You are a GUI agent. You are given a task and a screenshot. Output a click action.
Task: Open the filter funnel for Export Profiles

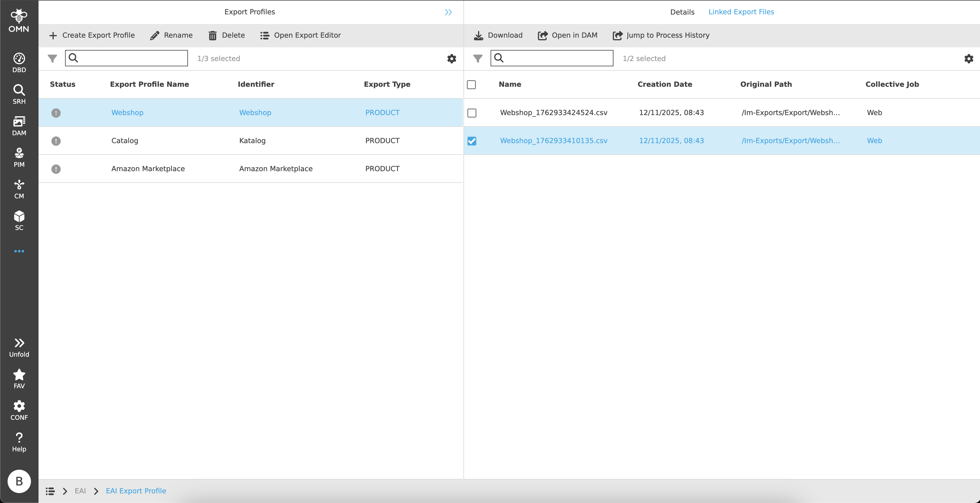pos(52,58)
